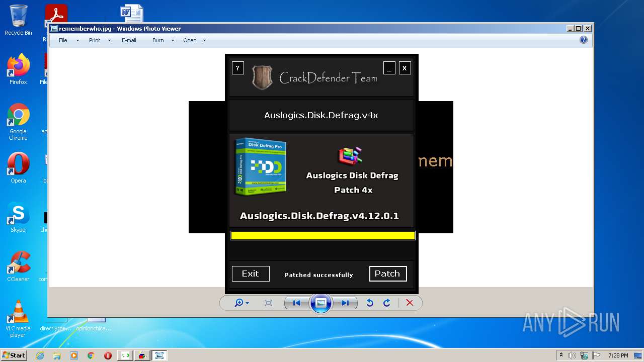Open Chrome from the taskbar
644x362 pixels.
point(91,355)
